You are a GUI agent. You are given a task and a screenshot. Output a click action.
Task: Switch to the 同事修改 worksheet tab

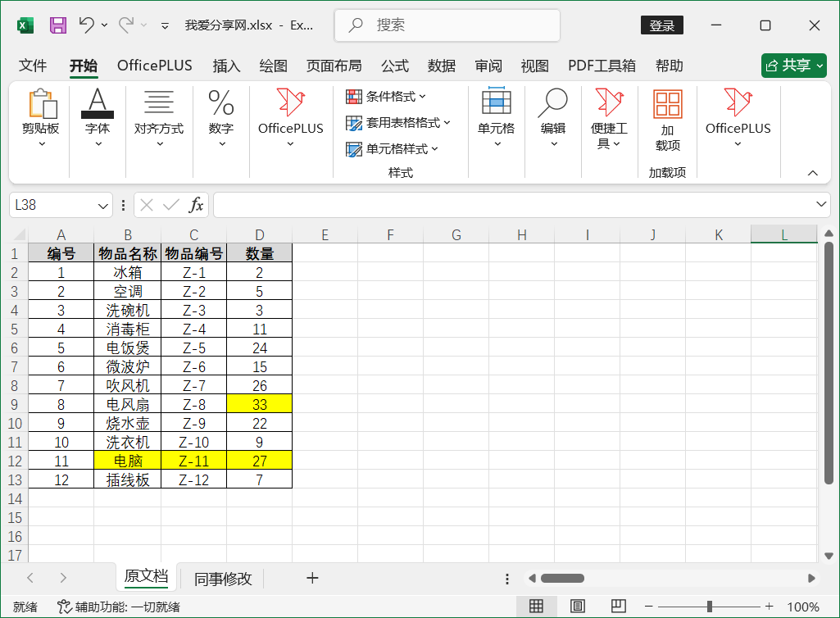tap(221, 578)
